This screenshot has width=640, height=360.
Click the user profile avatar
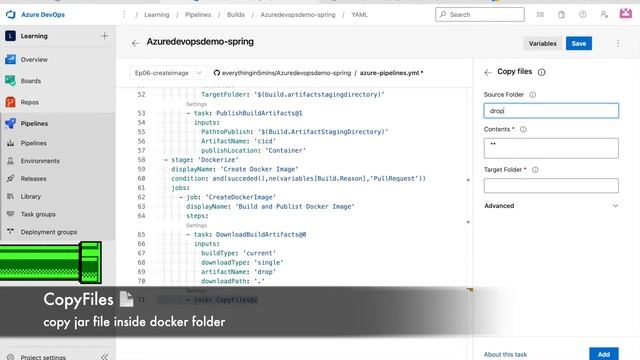tap(626, 13)
